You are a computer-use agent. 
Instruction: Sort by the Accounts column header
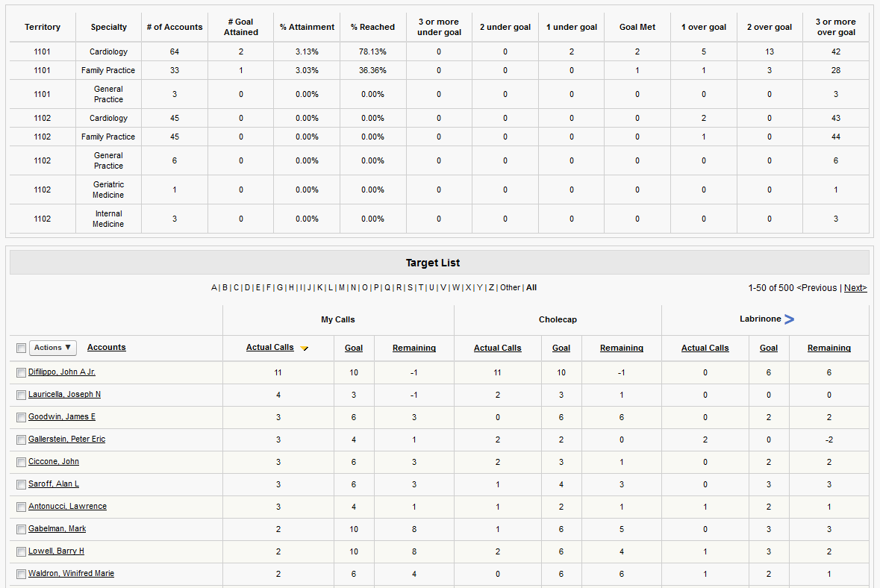106,348
